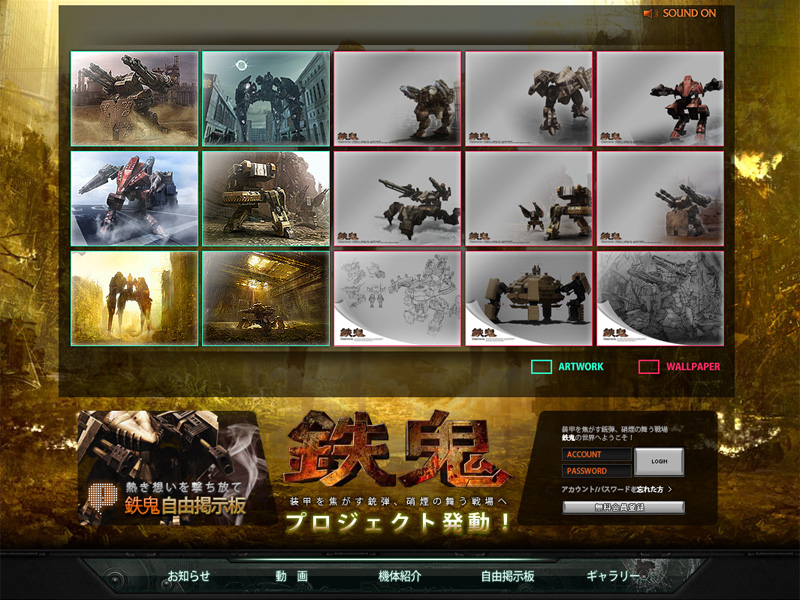Open wallpaper of wide multi-legged tank mech
The width and height of the screenshot is (800, 600).
tap(529, 298)
